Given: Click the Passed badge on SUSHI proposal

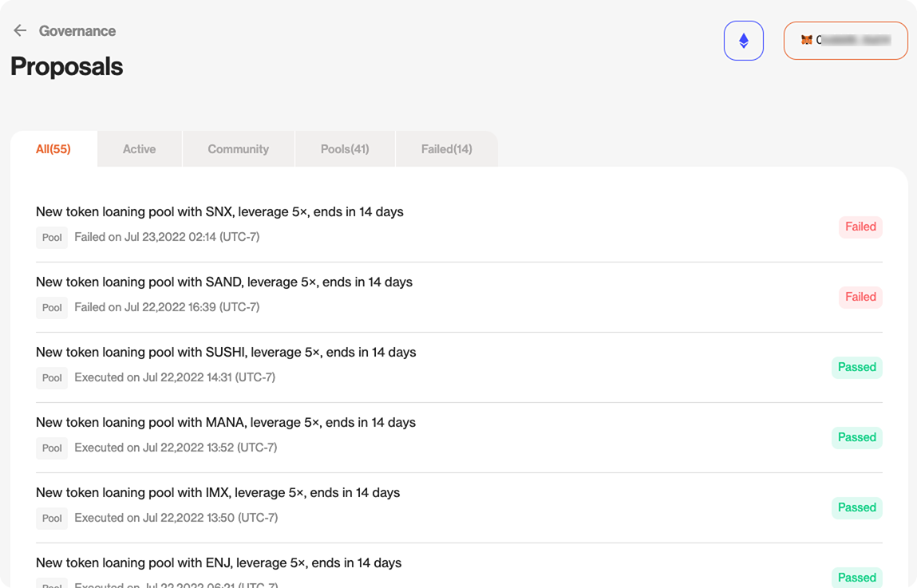Looking at the screenshot, I should (x=856, y=368).
